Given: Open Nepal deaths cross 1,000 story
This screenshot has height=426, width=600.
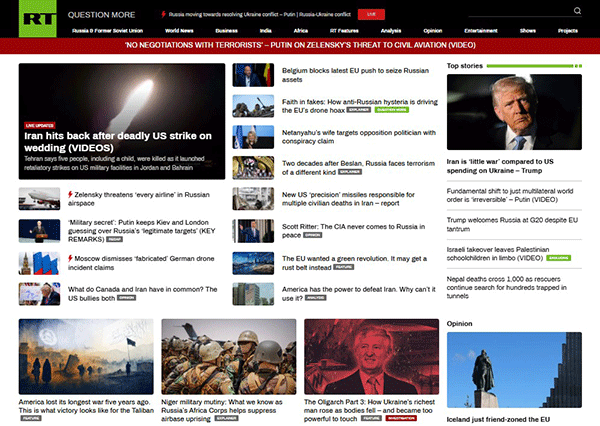Looking at the screenshot, I should (507, 287).
